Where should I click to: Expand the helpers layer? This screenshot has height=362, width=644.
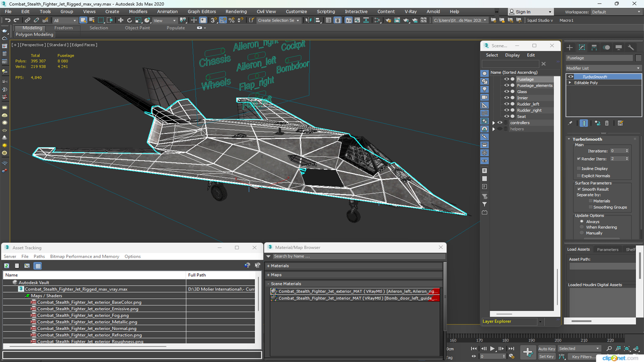494,129
